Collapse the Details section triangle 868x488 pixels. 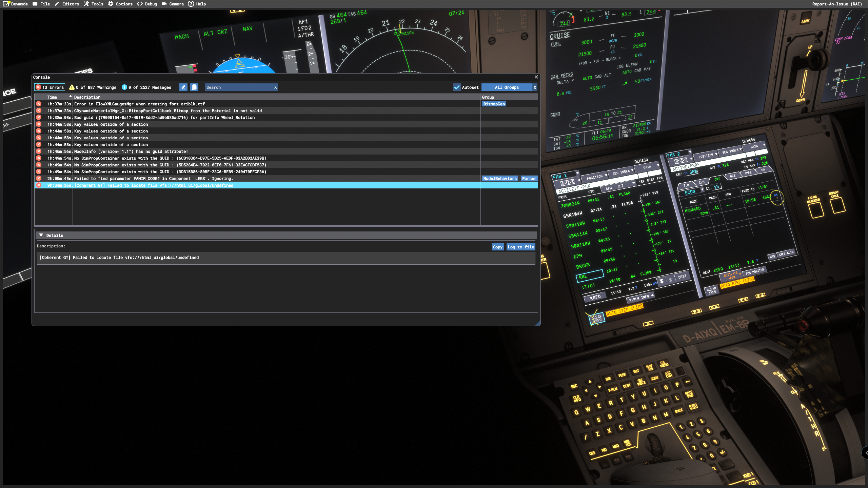41,235
